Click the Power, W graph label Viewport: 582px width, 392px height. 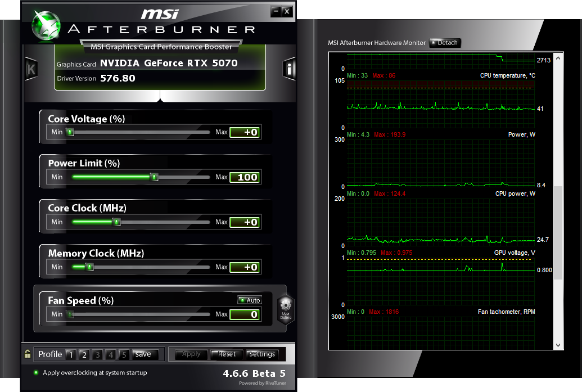pyautogui.click(x=521, y=134)
